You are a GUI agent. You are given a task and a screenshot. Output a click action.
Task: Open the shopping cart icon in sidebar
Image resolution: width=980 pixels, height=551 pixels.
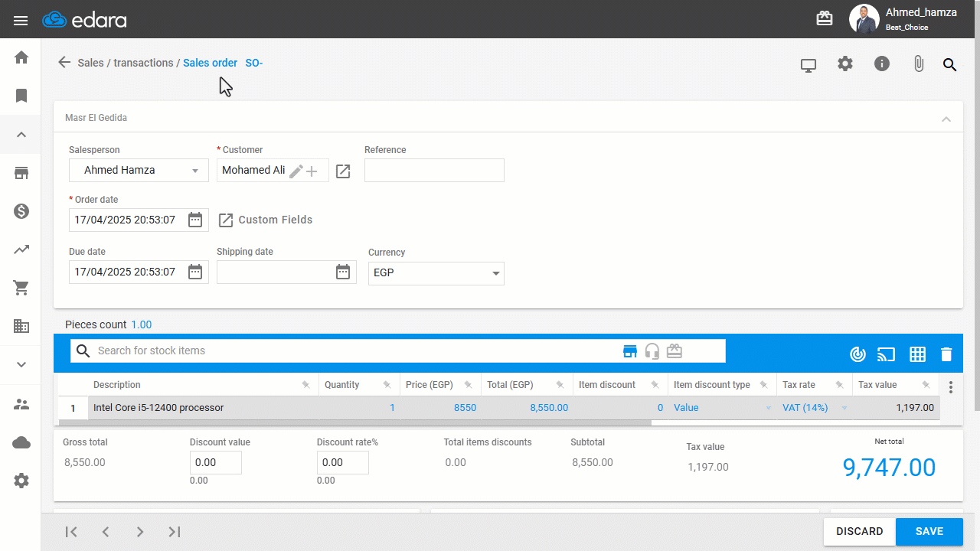[x=21, y=288]
